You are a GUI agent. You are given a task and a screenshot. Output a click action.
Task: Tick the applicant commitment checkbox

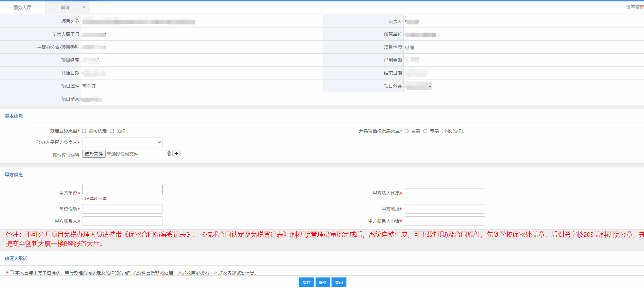(12, 272)
